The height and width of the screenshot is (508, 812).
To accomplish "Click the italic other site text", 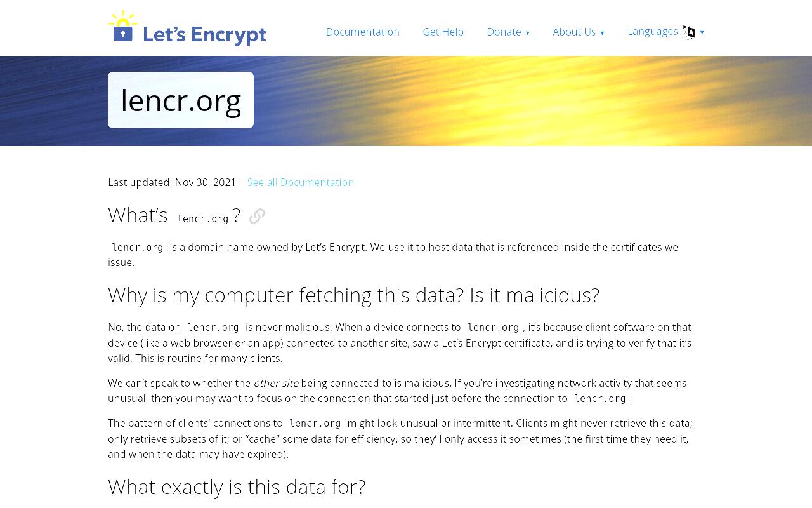I will click(x=276, y=383).
